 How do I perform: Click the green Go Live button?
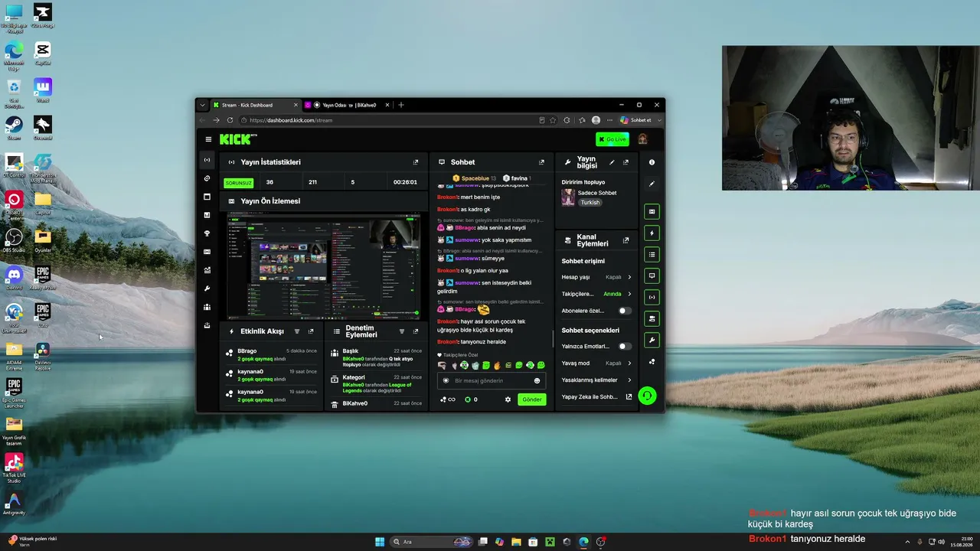point(612,139)
